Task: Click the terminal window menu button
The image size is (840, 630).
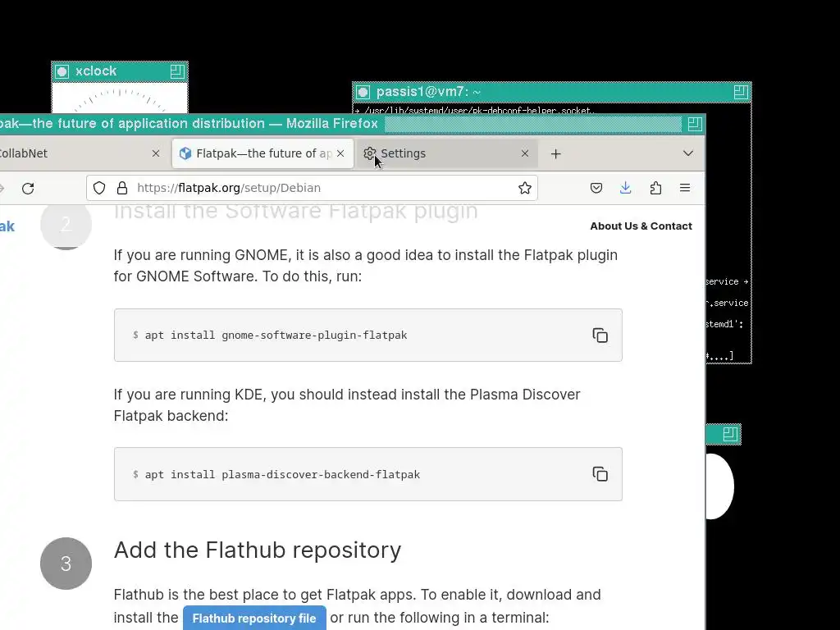Action: tap(363, 92)
